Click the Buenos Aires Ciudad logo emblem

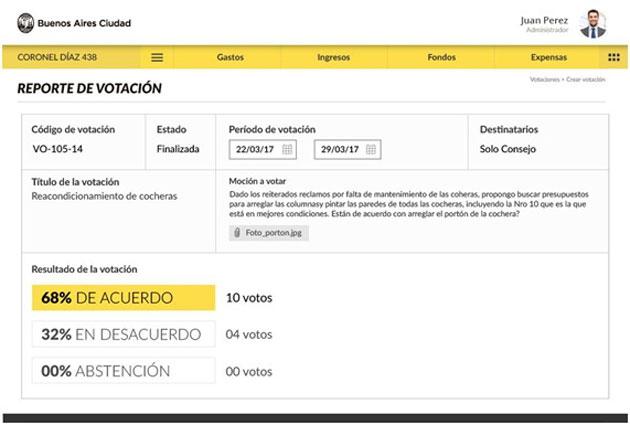23,22
